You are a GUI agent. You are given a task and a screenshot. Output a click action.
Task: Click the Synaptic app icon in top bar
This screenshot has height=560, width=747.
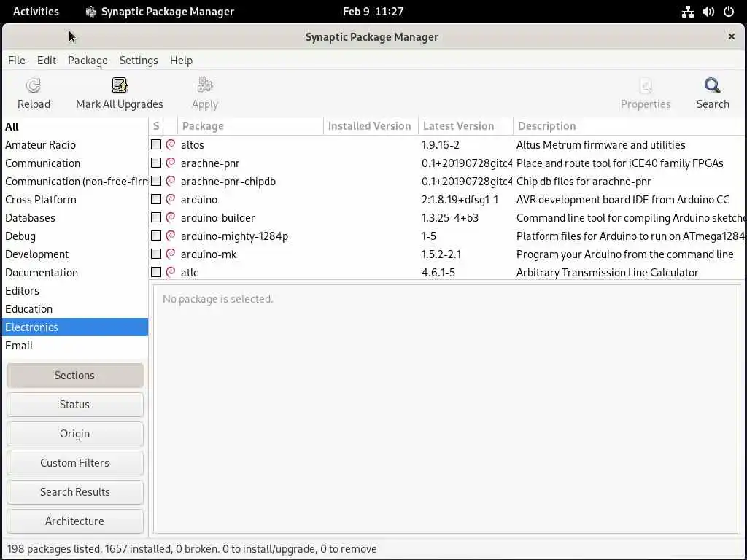(90, 12)
